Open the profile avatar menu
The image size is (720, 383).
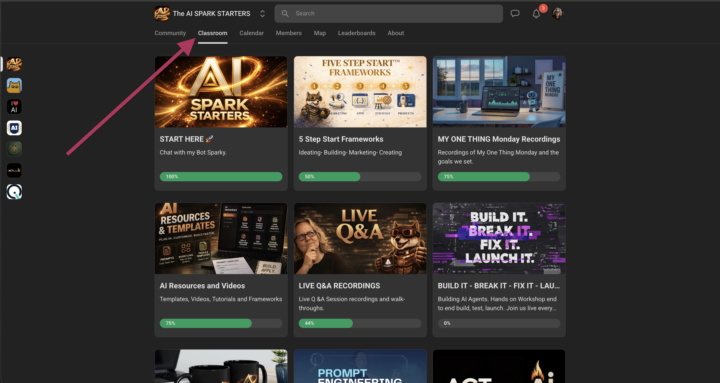tap(557, 13)
